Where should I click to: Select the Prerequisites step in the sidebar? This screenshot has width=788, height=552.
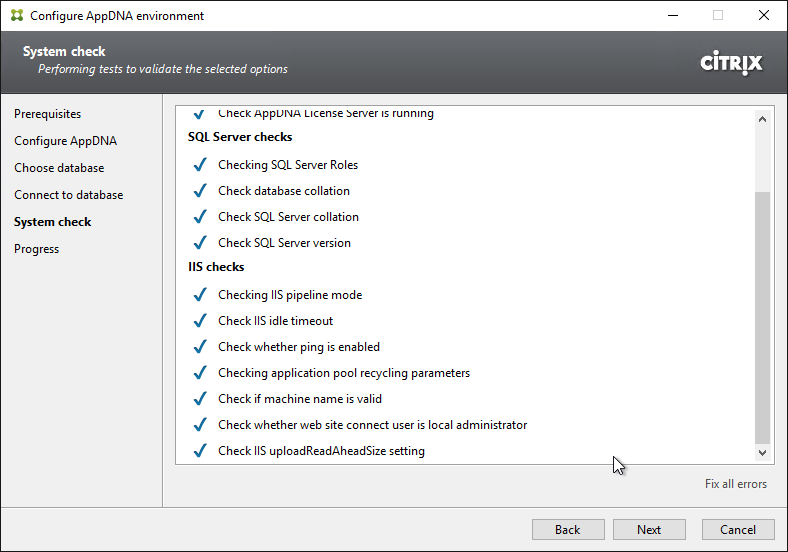[x=47, y=114]
